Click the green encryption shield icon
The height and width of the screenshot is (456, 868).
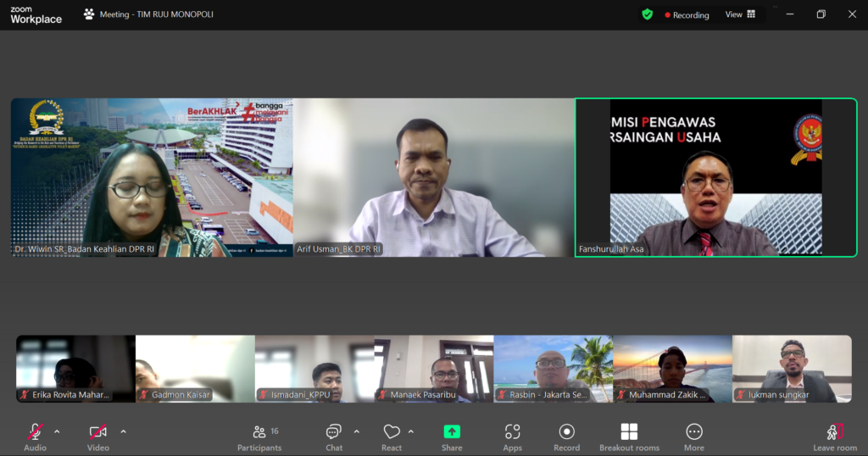tap(648, 14)
